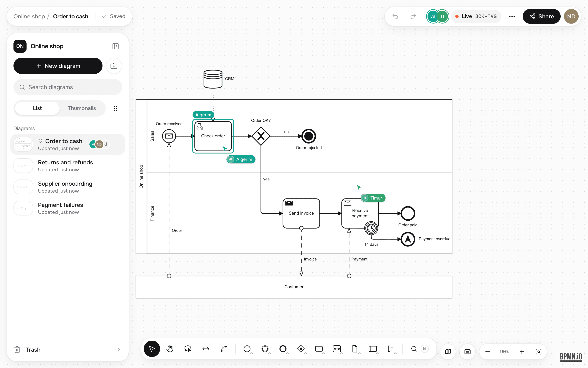The image size is (588, 368).
Task: Expand the Trash section
Action: [x=68, y=350]
